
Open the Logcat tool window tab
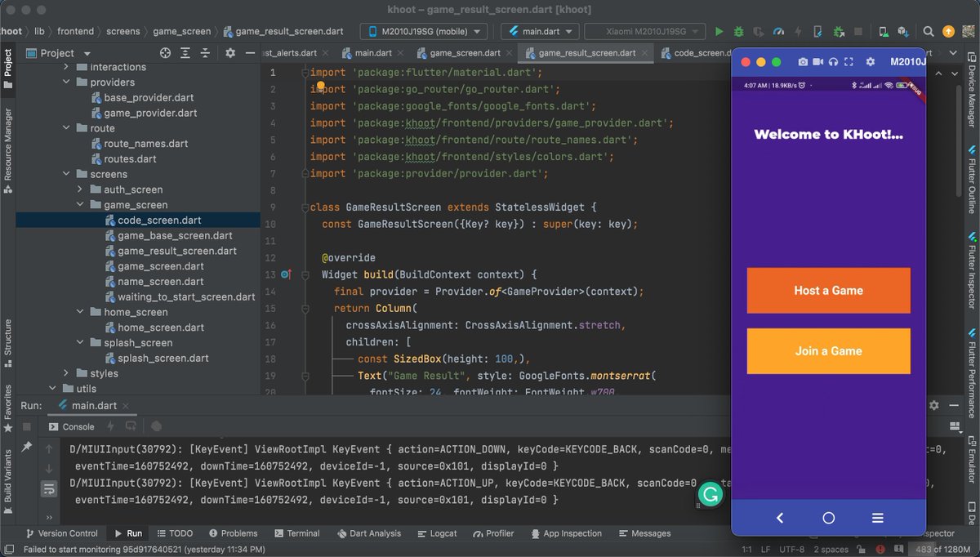click(x=436, y=533)
